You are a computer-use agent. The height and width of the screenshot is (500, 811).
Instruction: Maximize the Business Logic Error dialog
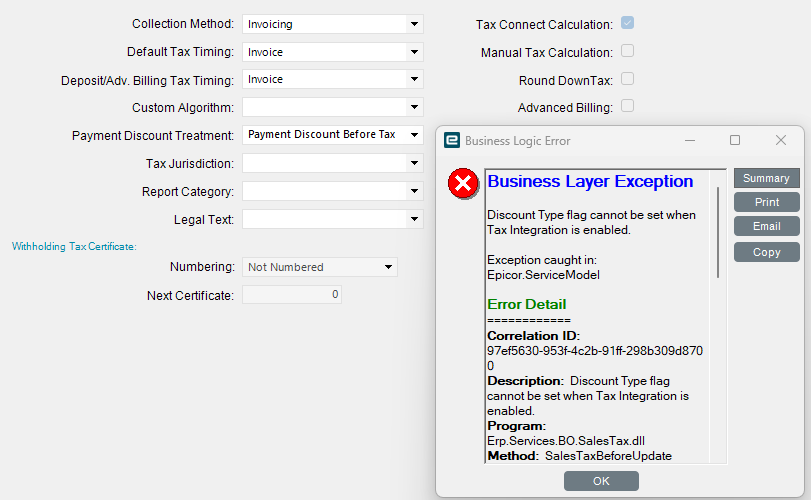click(x=735, y=140)
